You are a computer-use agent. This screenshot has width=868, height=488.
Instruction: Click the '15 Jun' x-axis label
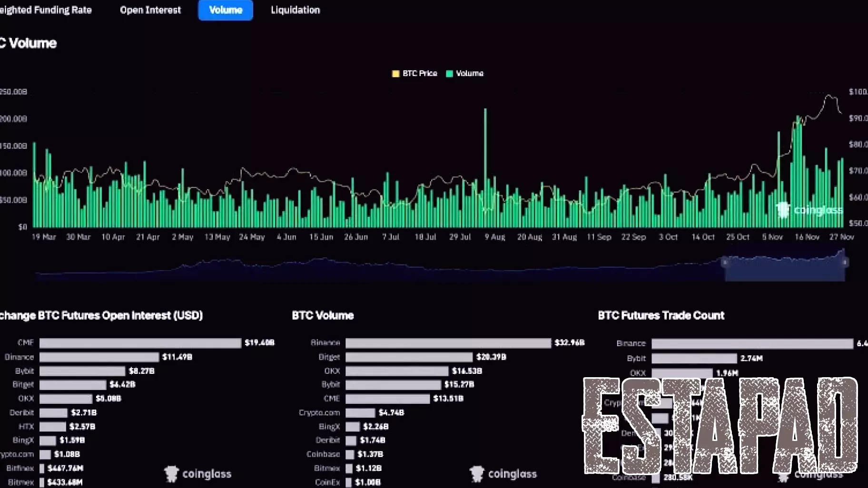[x=321, y=237]
